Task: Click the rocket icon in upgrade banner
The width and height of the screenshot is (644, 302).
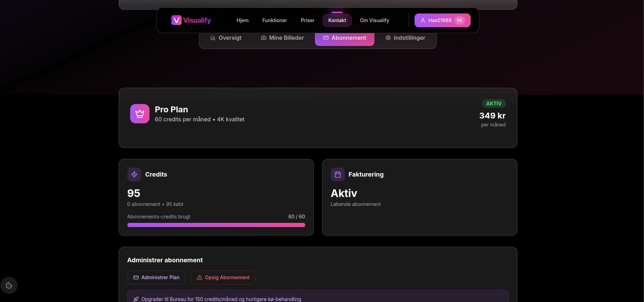Action: coord(136,299)
